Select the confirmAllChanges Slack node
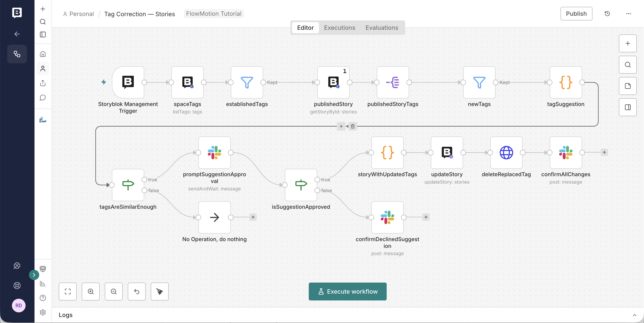Image resolution: width=644 pixels, height=323 pixels. click(566, 152)
